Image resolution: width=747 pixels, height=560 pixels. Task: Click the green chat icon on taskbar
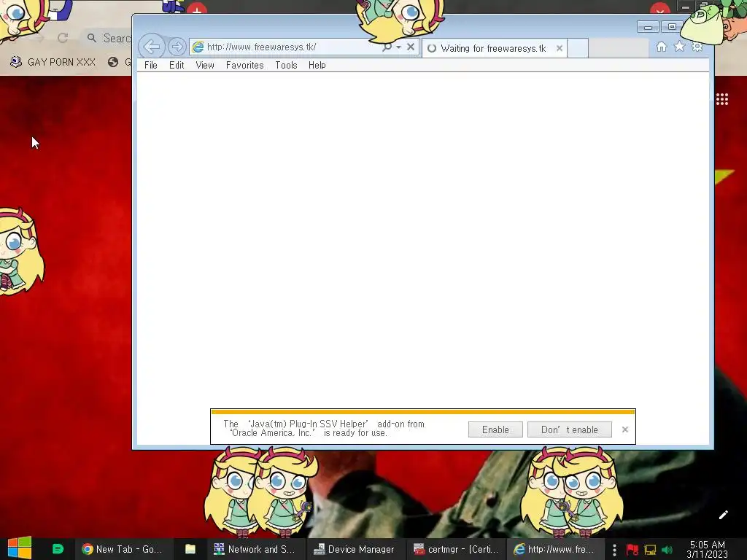(58, 549)
